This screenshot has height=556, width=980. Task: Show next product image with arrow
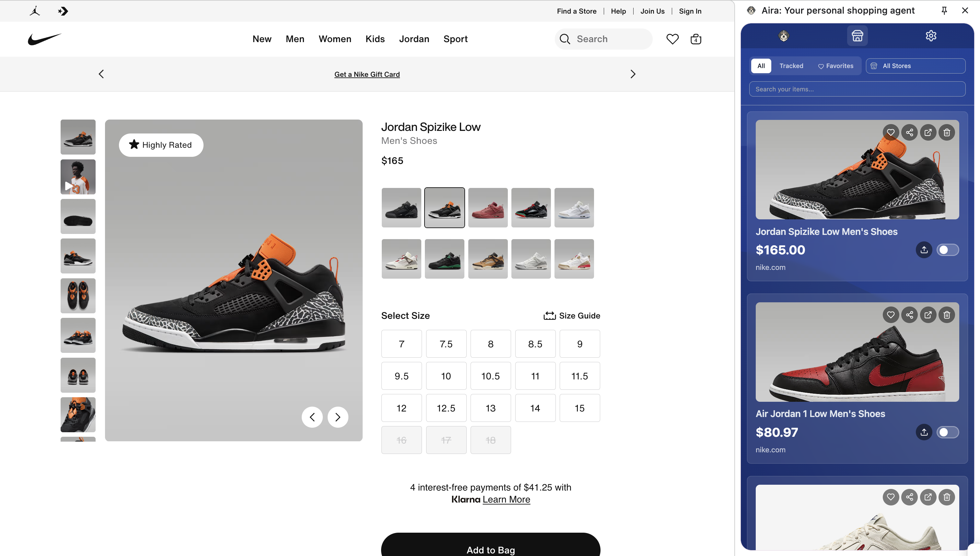tap(338, 417)
